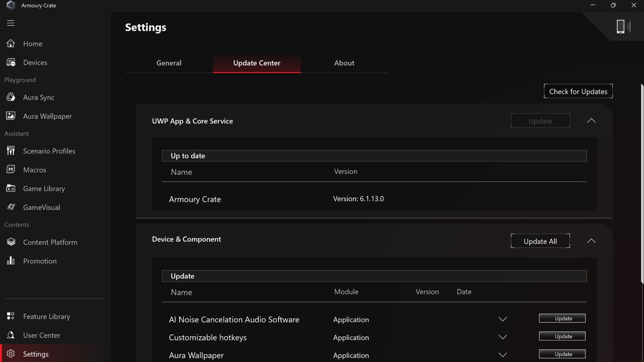Click the Armoury Crate logo in title bar
644x362 pixels.
tap(11, 5)
